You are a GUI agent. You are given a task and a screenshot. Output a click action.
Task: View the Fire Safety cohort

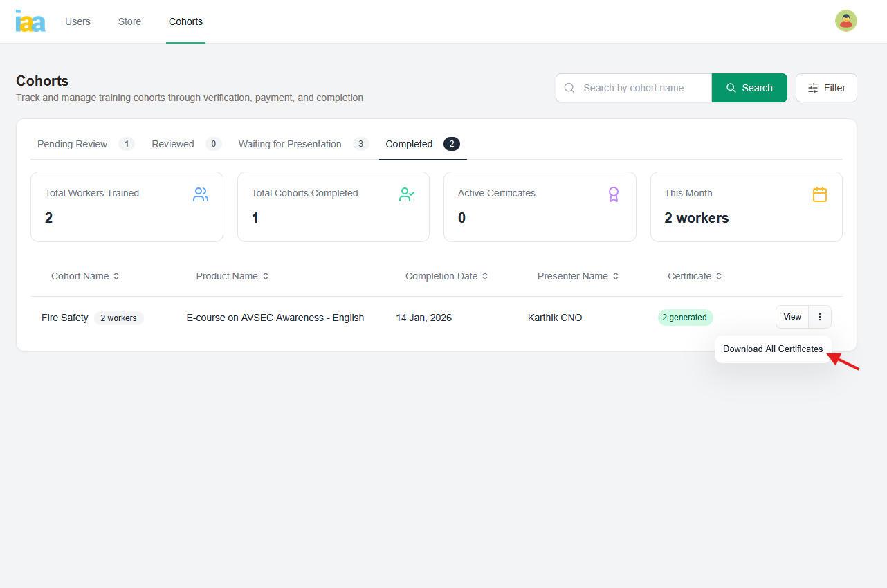tap(792, 317)
